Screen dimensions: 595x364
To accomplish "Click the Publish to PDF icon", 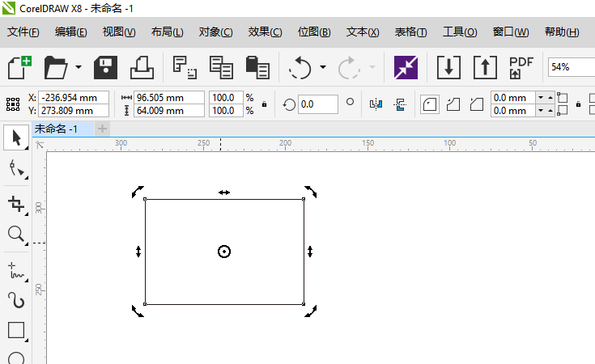I will 521,67.
